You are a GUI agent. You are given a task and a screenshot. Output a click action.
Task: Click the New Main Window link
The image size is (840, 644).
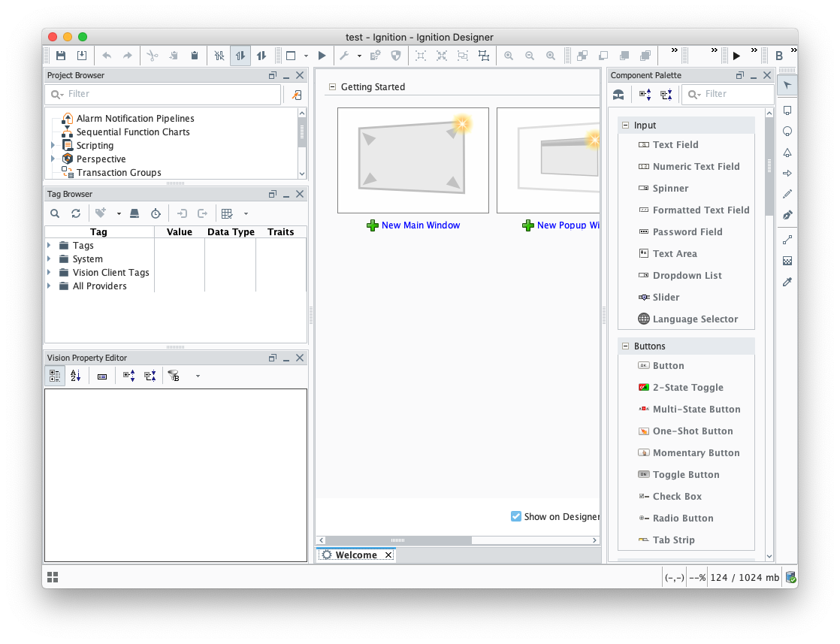(420, 225)
